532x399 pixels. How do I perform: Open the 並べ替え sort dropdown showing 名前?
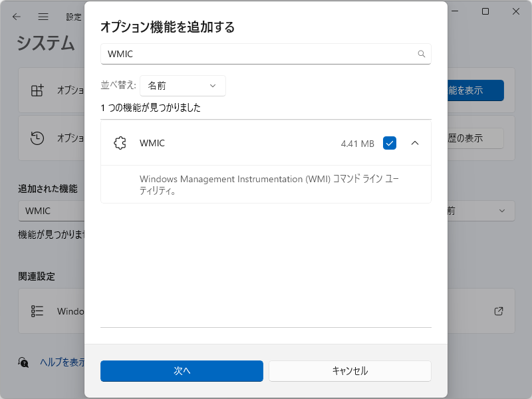tap(183, 86)
